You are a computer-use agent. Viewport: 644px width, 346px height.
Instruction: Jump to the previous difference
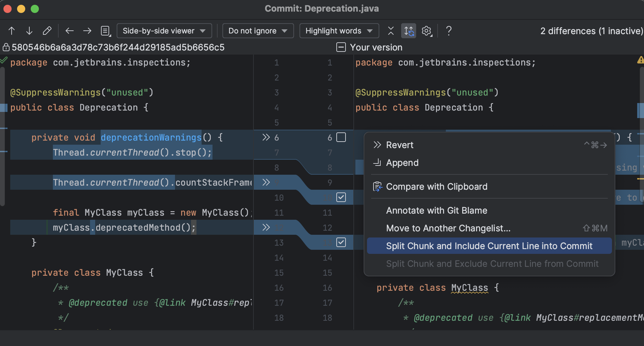pos(12,31)
